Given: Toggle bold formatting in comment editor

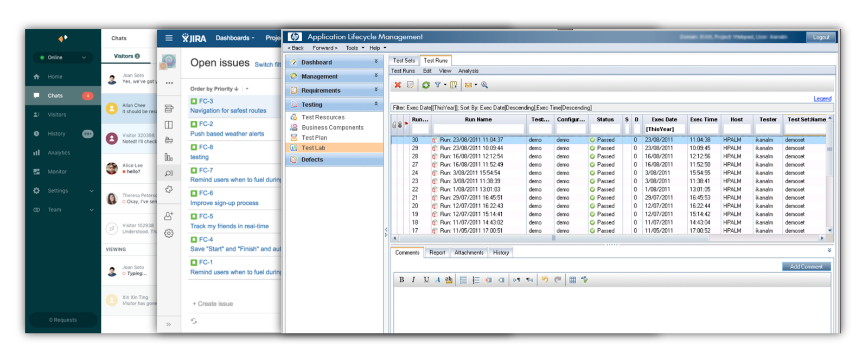Looking at the screenshot, I should 401,280.
